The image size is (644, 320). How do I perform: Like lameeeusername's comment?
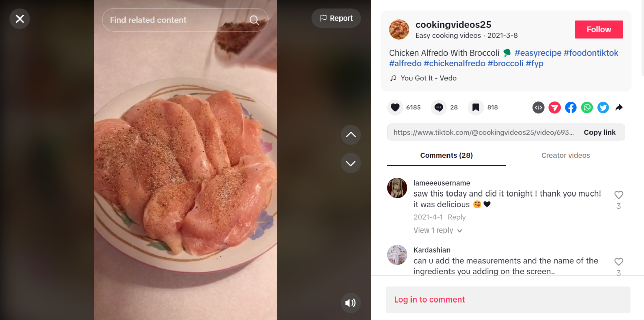click(619, 195)
